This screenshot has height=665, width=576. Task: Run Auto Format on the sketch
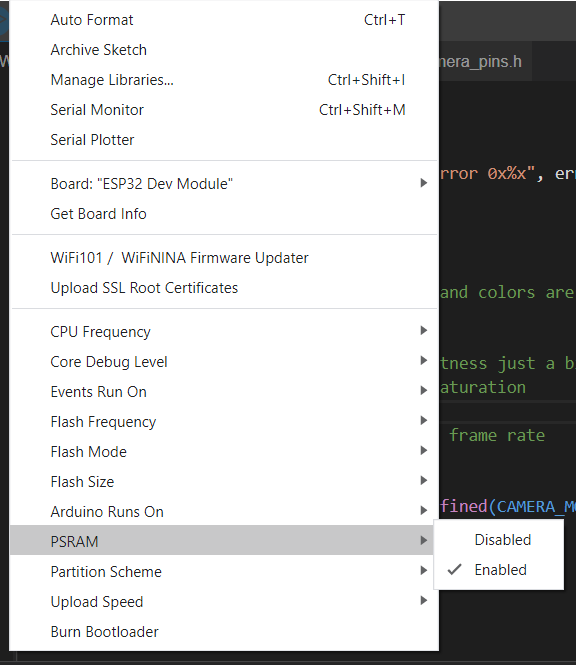coord(224,20)
